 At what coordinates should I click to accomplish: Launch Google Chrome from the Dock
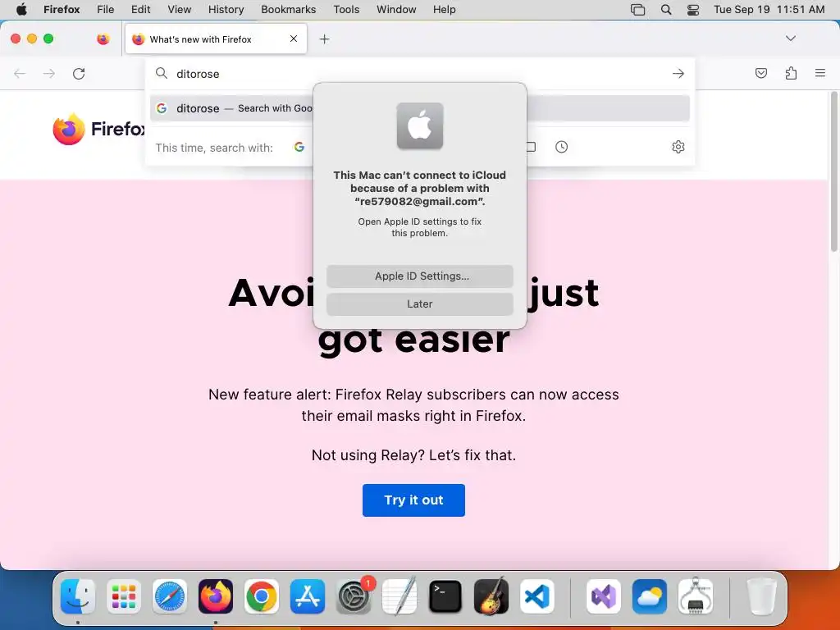click(262, 596)
